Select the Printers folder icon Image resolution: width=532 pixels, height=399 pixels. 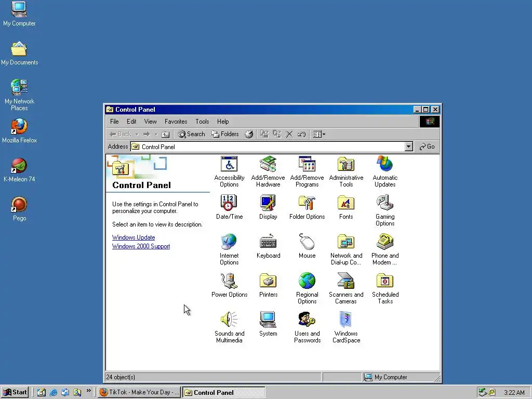tap(268, 285)
